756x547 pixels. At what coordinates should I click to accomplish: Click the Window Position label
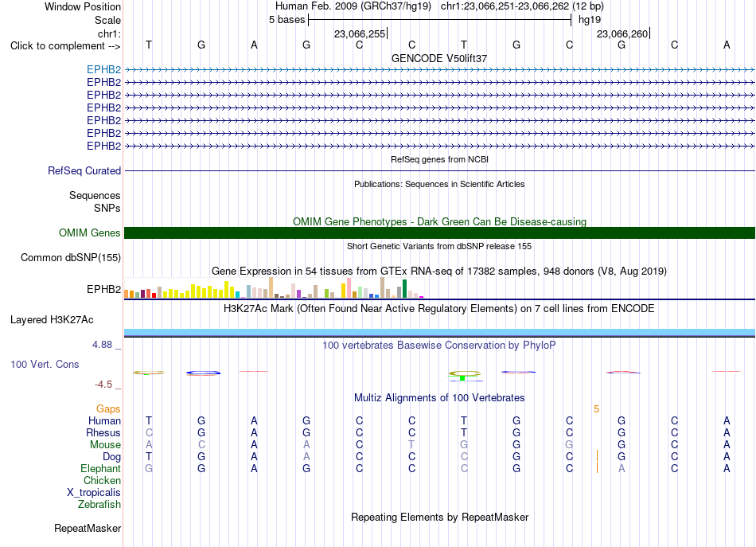tap(83, 6)
